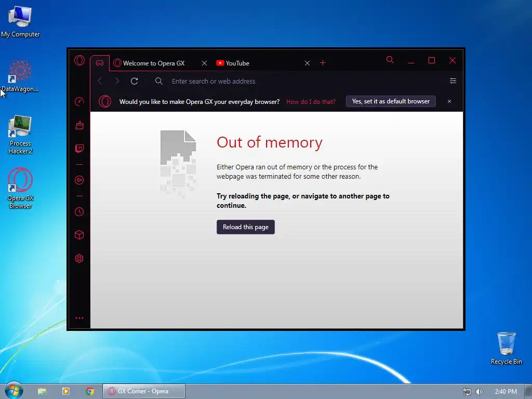
Task: Open a new tab with plus icon
Action: (x=323, y=63)
